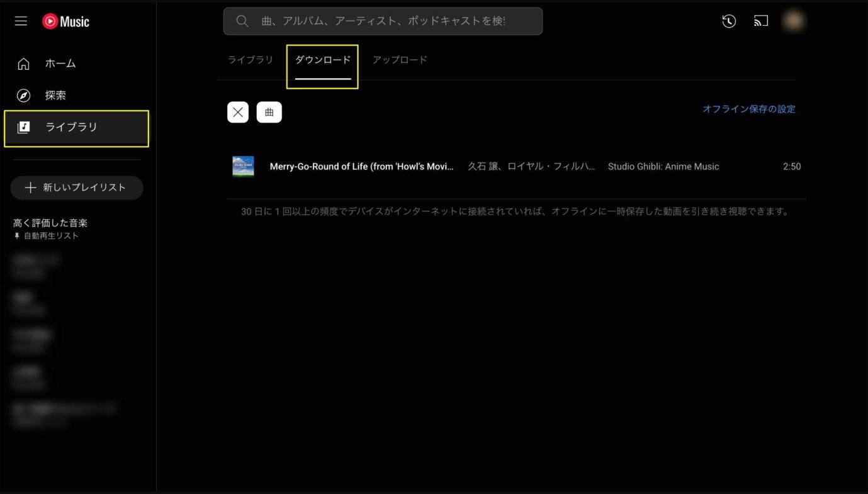This screenshot has width=868, height=494.
Task: Click the Merry-Go-Round of Life song title
Action: coord(361,167)
